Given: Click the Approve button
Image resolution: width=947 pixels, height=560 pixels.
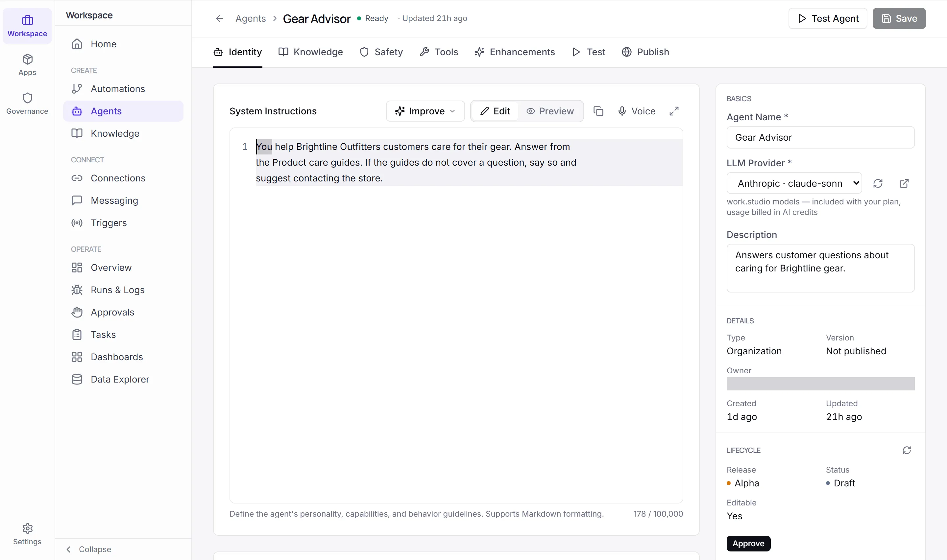Looking at the screenshot, I should pos(748,543).
